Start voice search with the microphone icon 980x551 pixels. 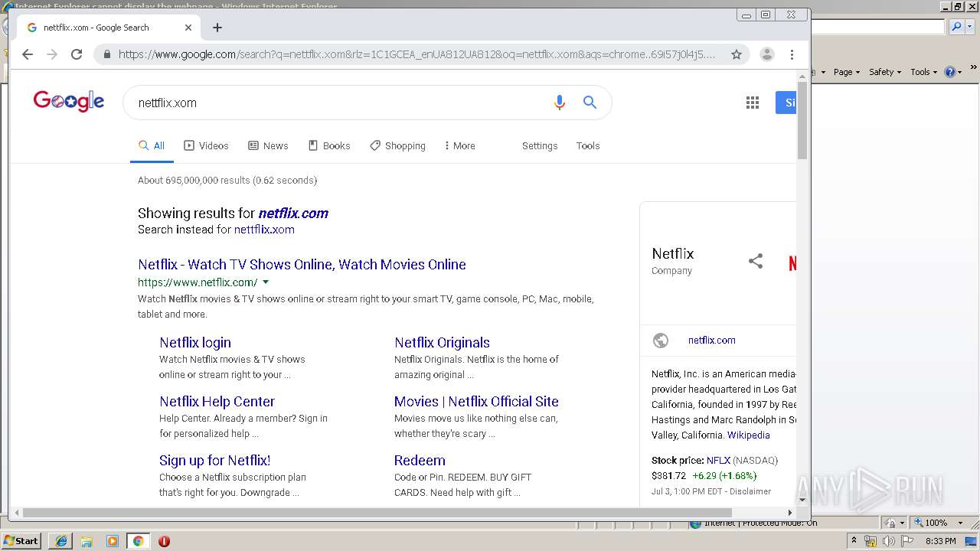click(560, 103)
